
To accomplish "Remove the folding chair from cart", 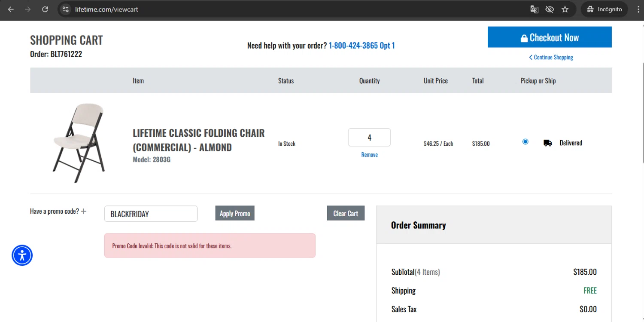I will point(370,155).
